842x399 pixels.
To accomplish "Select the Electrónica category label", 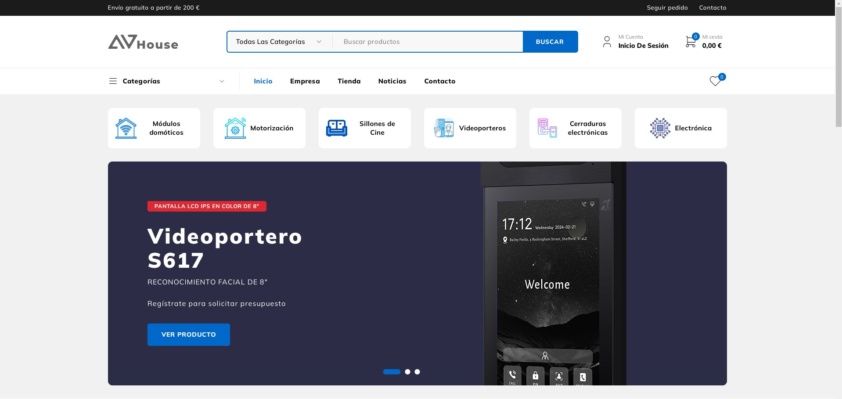I will 693,128.
